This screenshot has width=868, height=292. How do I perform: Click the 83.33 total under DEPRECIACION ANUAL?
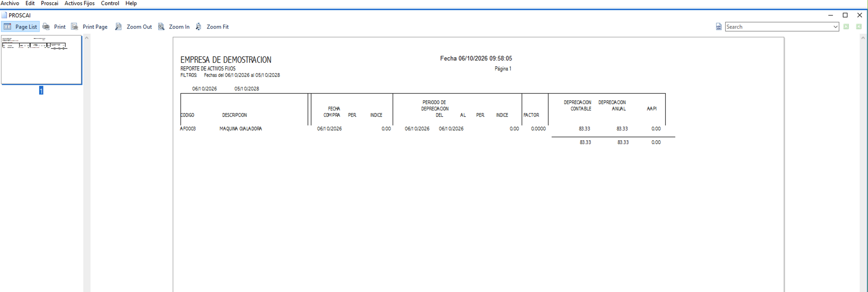(x=623, y=143)
